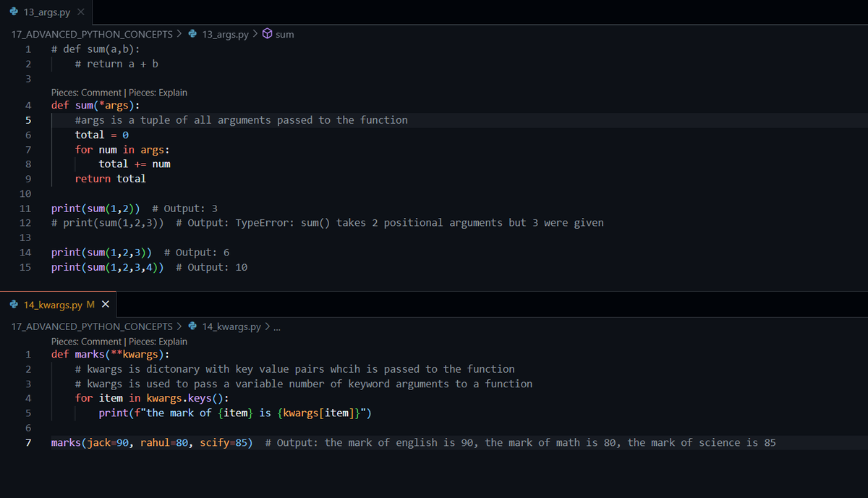Screen dimensions: 868x498
Task: Open 17_ADVANCED_PYTHON_CONCEPTS breadcrumb in 14_kwargs.py editor
Action: (x=92, y=326)
